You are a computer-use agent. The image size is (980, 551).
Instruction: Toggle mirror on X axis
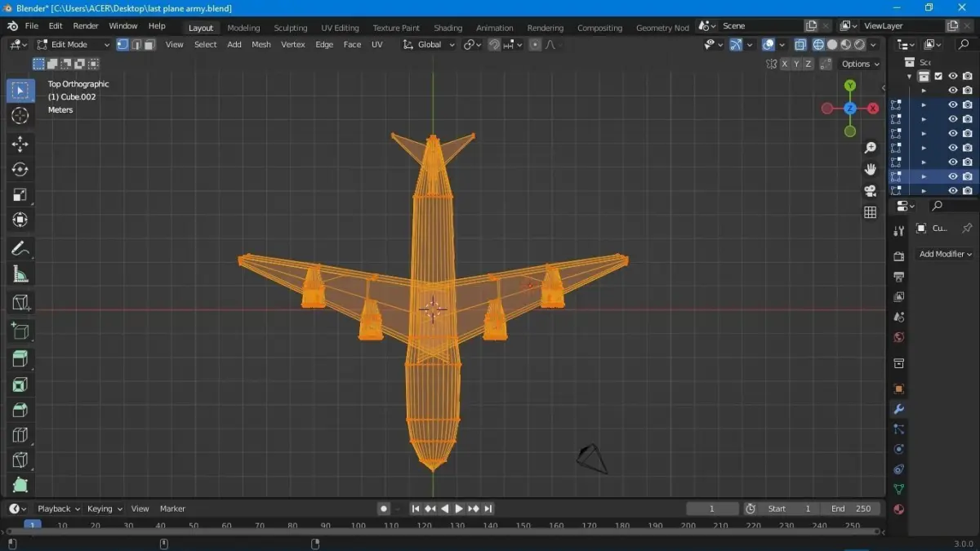[x=785, y=64]
